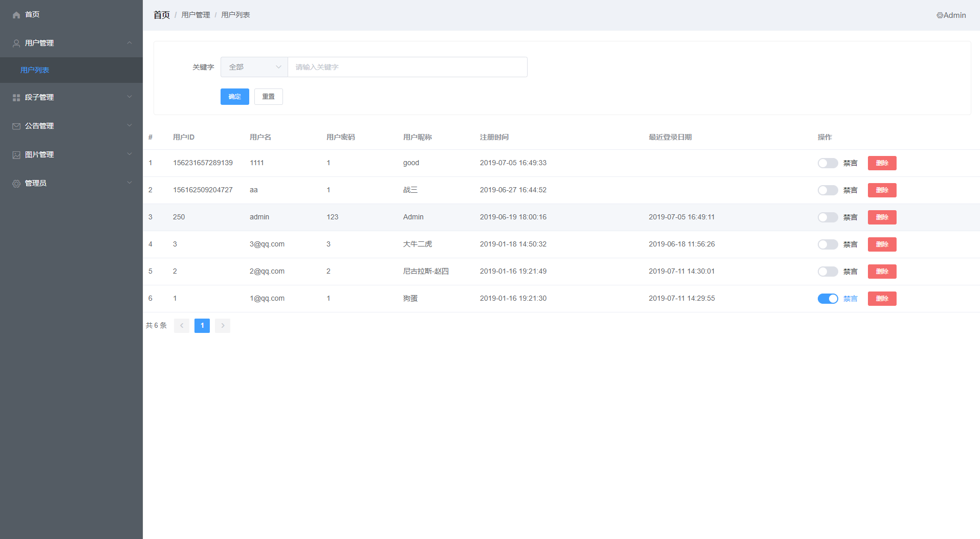Click the 段子管理 grid icon

(x=16, y=98)
